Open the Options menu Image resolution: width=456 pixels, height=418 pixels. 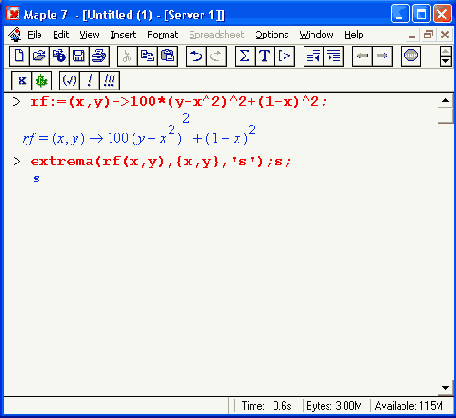click(272, 35)
